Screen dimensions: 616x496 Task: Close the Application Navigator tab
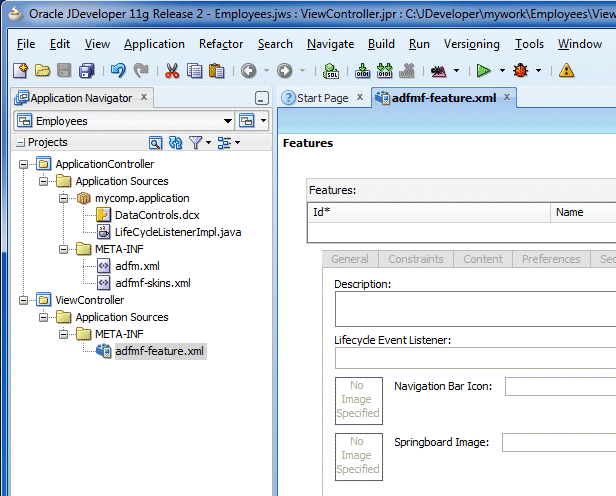tap(144, 97)
